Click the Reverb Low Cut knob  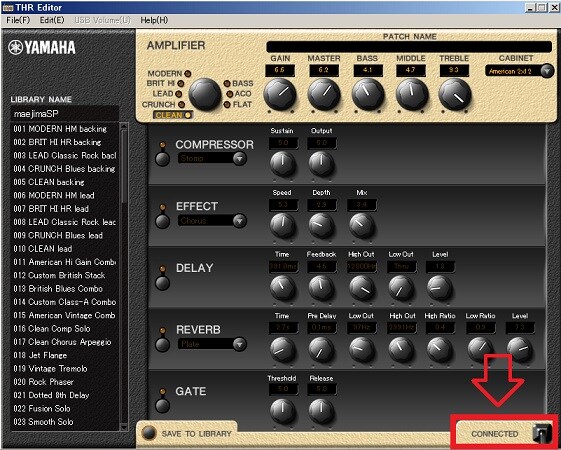coord(361,349)
